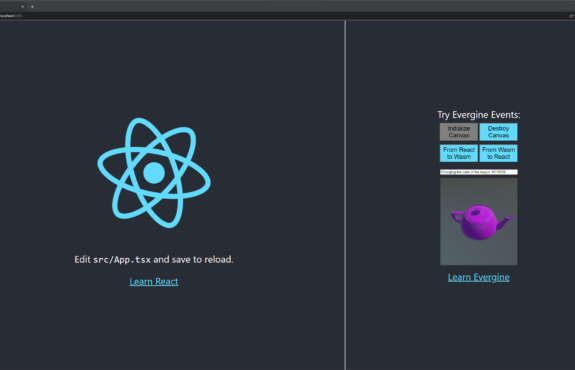
Task: Open the Learn React link
Action: point(154,282)
